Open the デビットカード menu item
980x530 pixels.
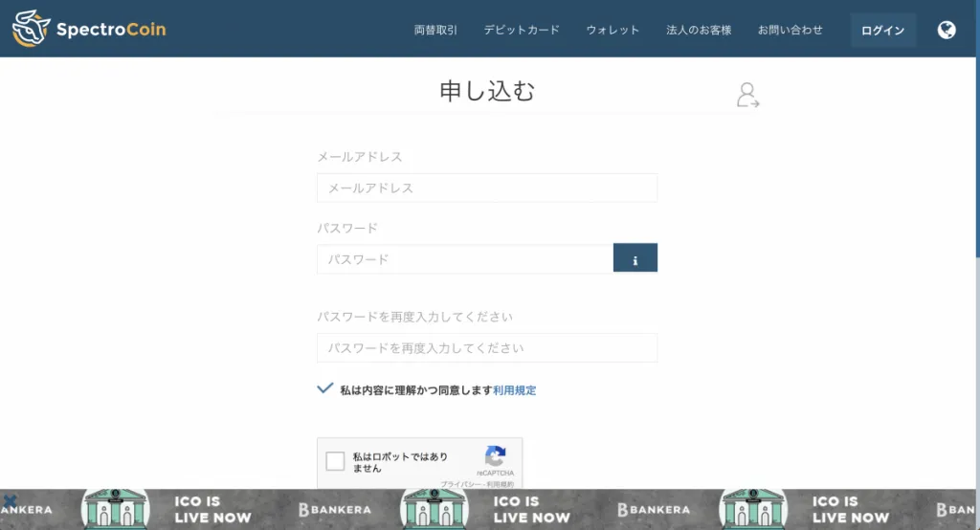522,30
